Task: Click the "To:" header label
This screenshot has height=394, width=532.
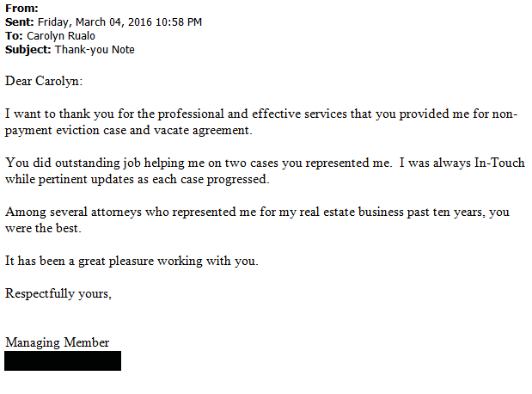Action: point(14,35)
